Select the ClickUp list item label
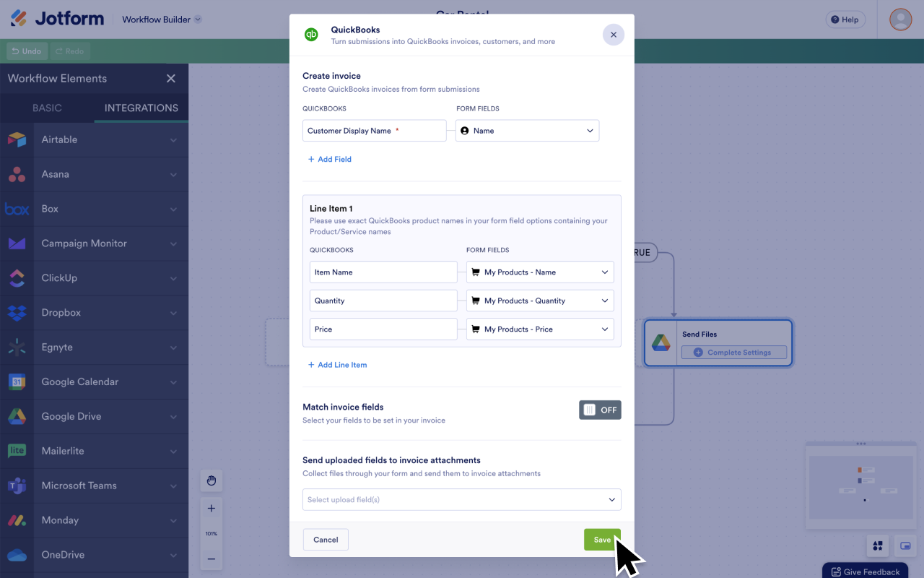This screenshot has width=924, height=578. point(59,278)
